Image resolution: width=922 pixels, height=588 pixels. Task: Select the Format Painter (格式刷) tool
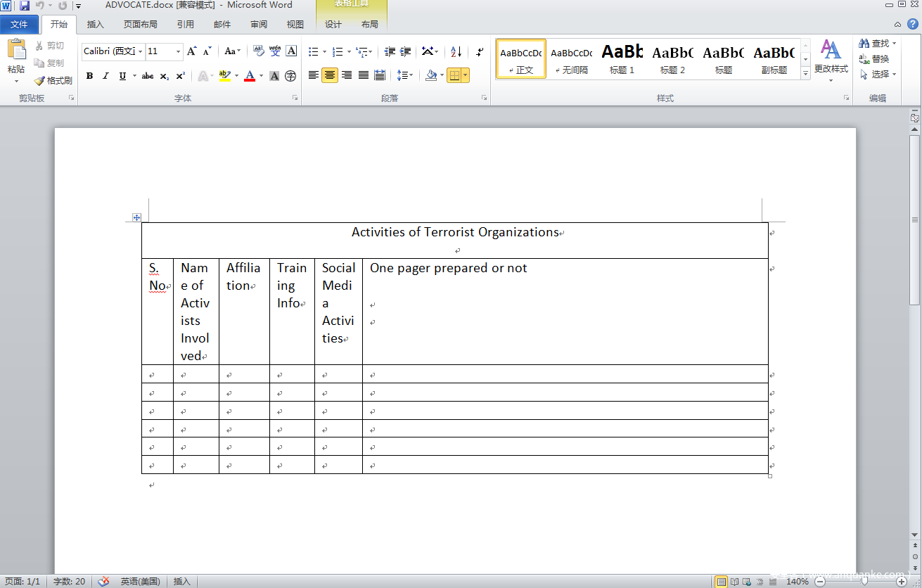[53, 81]
